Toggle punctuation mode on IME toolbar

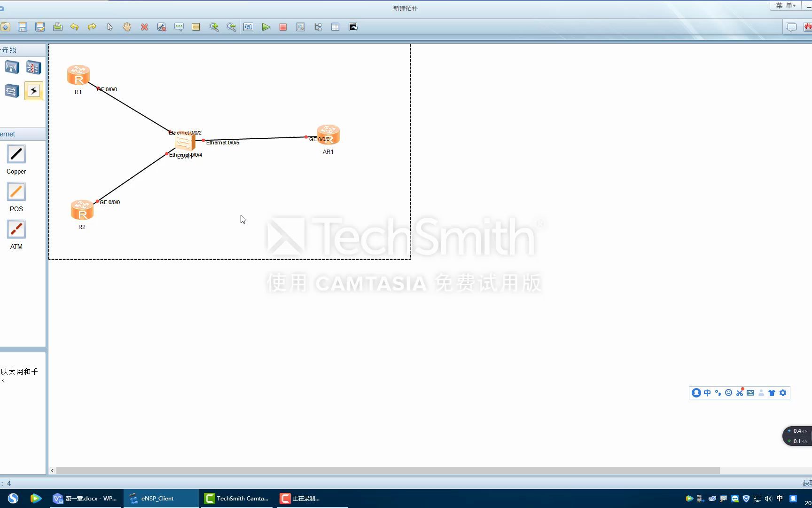pyautogui.click(x=718, y=393)
